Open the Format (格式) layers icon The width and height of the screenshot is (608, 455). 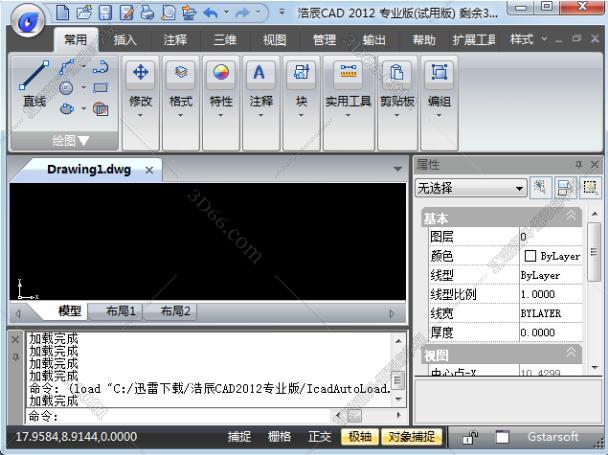coord(181,73)
